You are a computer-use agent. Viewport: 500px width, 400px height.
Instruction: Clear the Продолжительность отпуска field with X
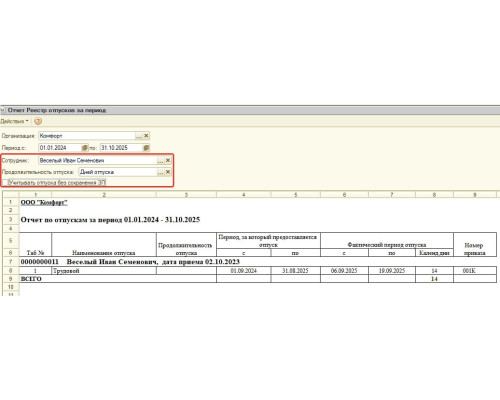168,172
